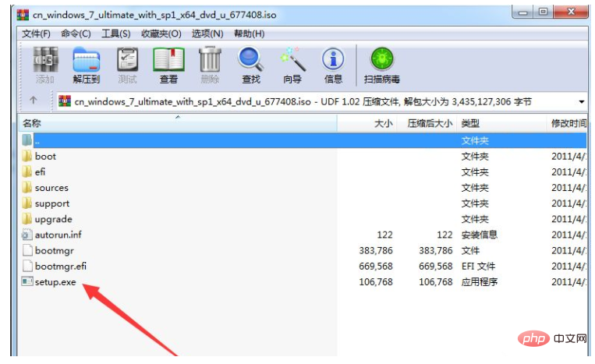Open the 文件(F) menu

tap(36, 34)
